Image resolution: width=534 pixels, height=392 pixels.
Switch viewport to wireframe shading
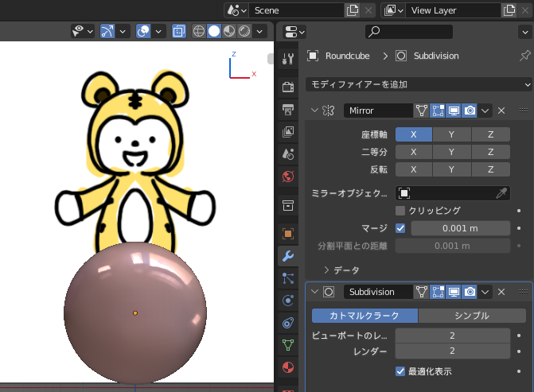coord(198,31)
